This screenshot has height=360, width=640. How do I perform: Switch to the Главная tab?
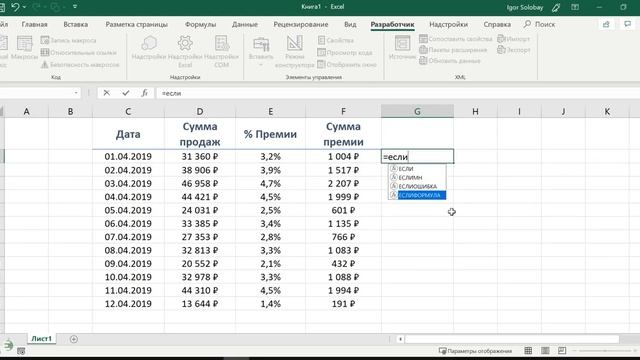click(x=34, y=24)
